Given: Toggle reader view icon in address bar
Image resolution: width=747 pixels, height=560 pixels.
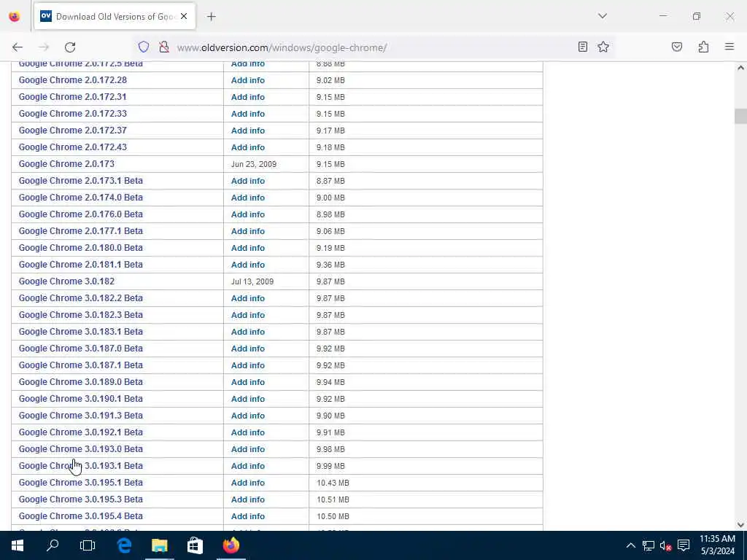Looking at the screenshot, I should [x=583, y=47].
